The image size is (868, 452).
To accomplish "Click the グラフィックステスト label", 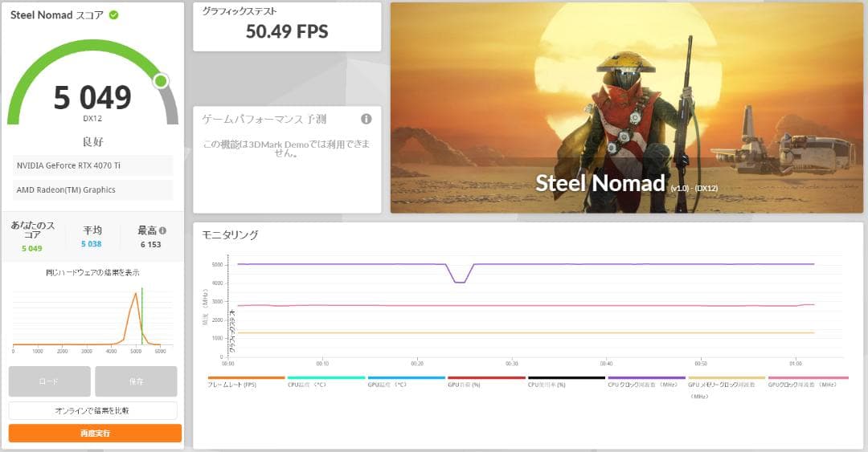I will click(x=240, y=10).
